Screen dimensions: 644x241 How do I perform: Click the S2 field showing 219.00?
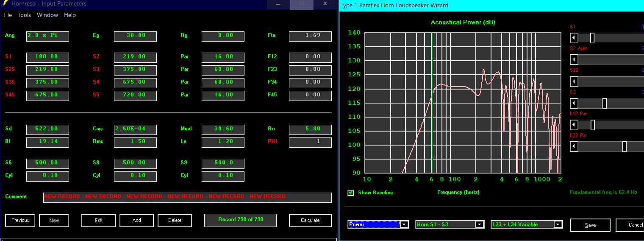click(135, 57)
